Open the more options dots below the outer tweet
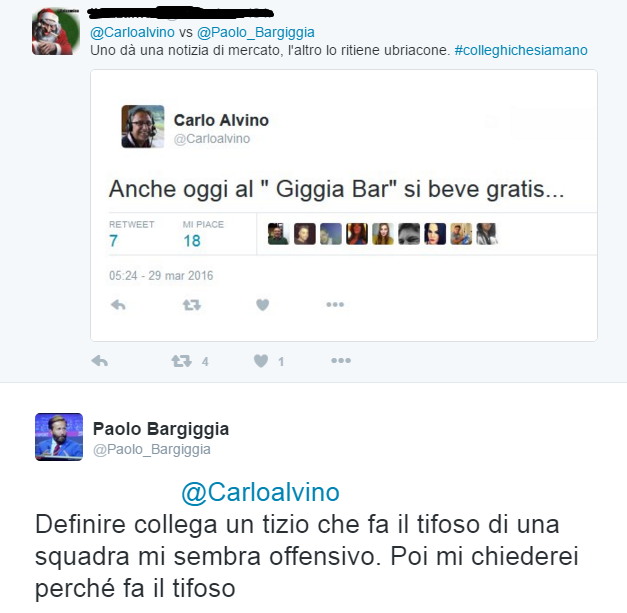Image resolution: width=627 pixels, height=613 pixels. [341, 361]
